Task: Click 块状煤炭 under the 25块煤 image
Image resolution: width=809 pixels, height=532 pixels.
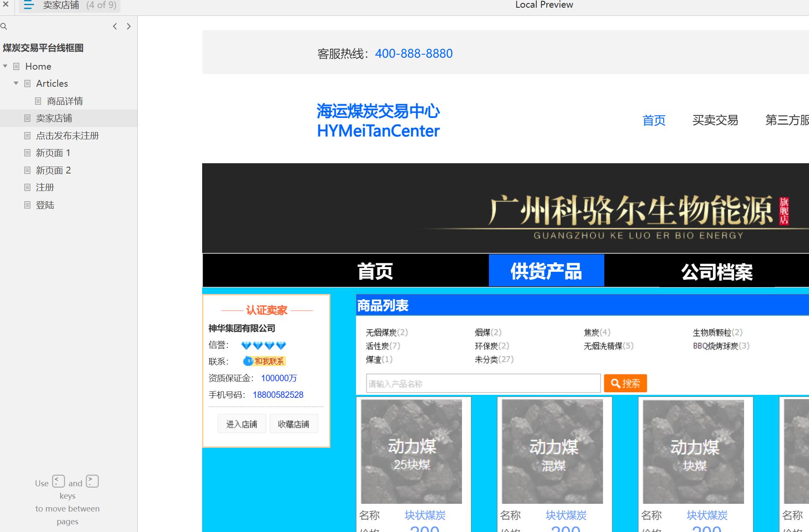Action: coord(425,515)
